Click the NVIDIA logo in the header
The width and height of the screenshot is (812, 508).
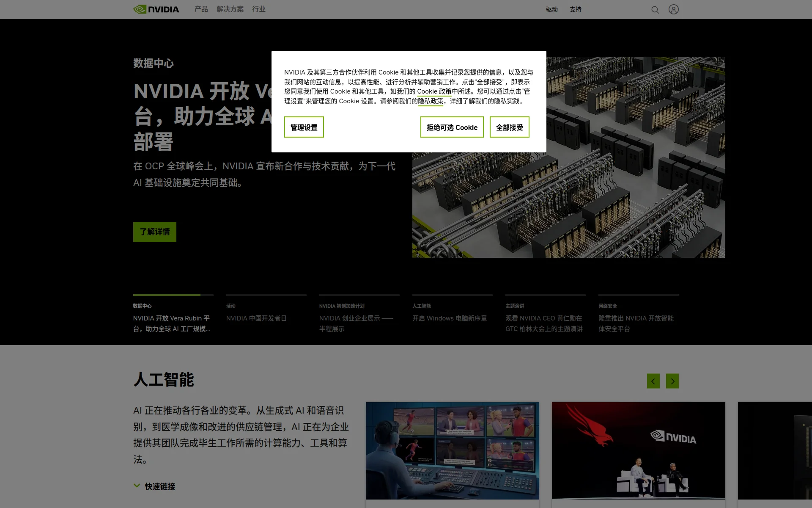156,9
